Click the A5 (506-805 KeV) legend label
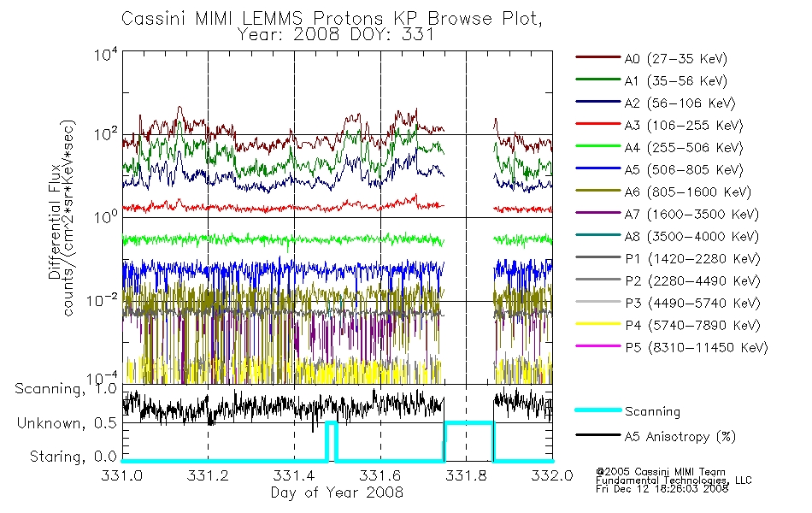812x513 pixels. (683, 170)
